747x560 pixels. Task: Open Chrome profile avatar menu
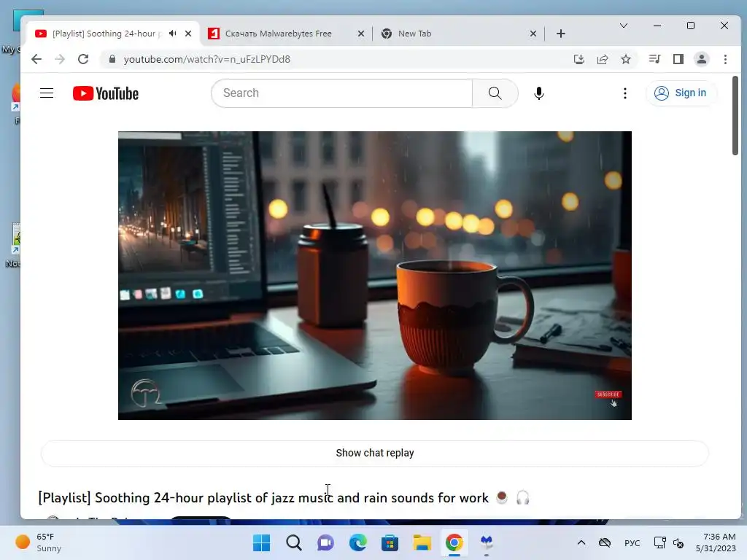tap(701, 59)
